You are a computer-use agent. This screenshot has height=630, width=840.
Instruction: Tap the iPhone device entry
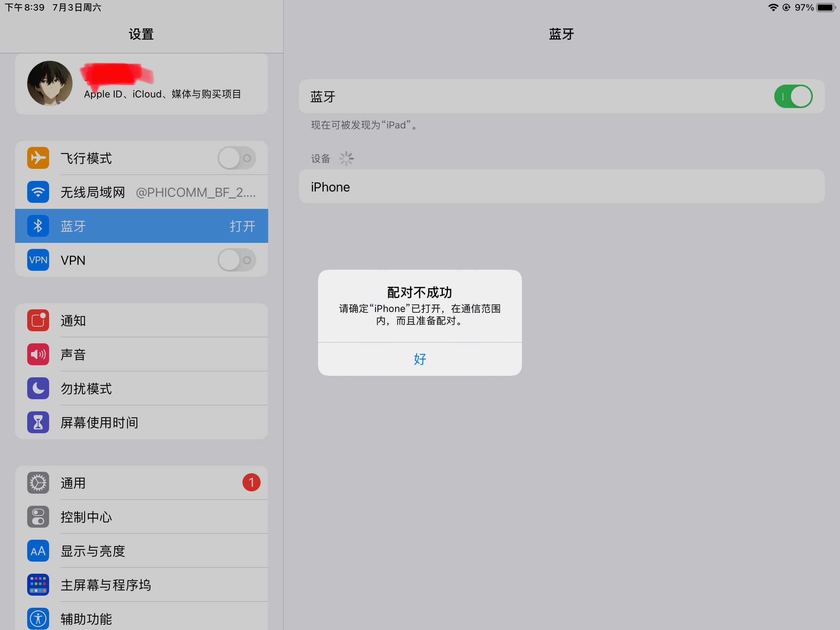pos(561,187)
